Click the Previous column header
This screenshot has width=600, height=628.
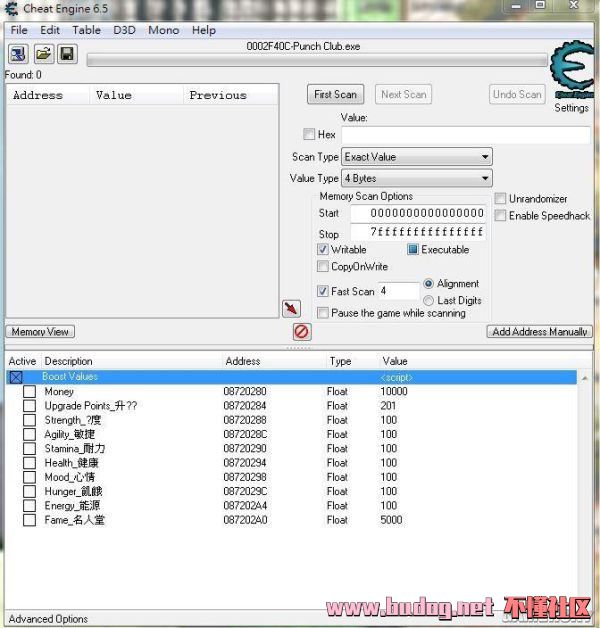pos(218,95)
